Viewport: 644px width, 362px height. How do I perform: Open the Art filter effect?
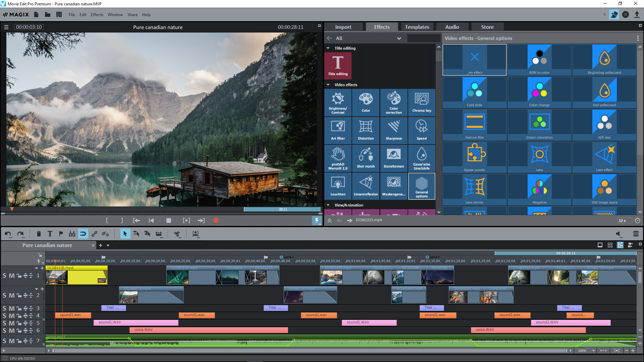coord(338,130)
